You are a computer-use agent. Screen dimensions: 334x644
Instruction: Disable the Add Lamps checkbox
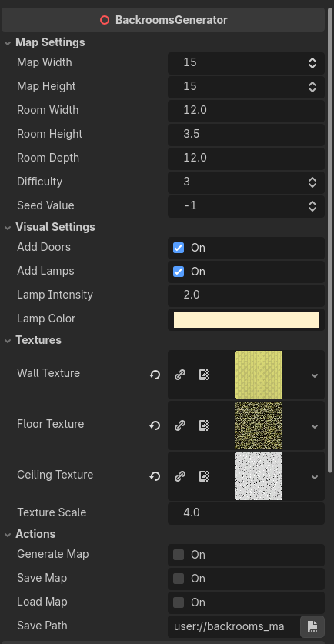179,272
